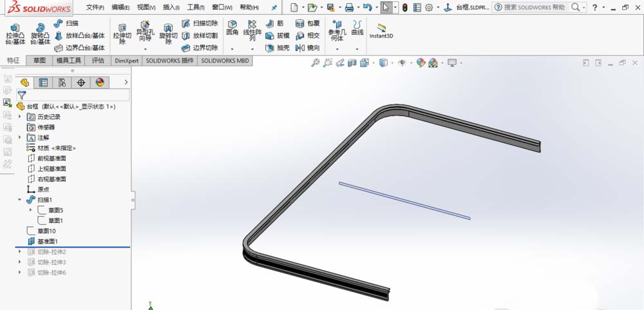Image resolution: width=644 pixels, height=310 pixels.
Task: Open the 插入(I) menu
Action: click(171, 7)
